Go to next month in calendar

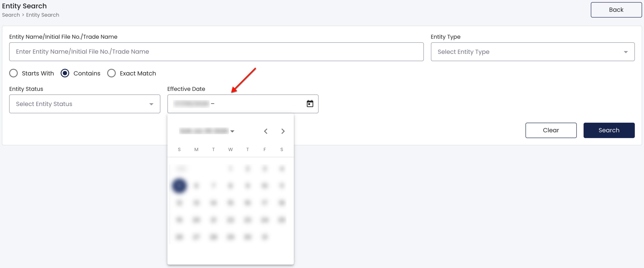283,131
